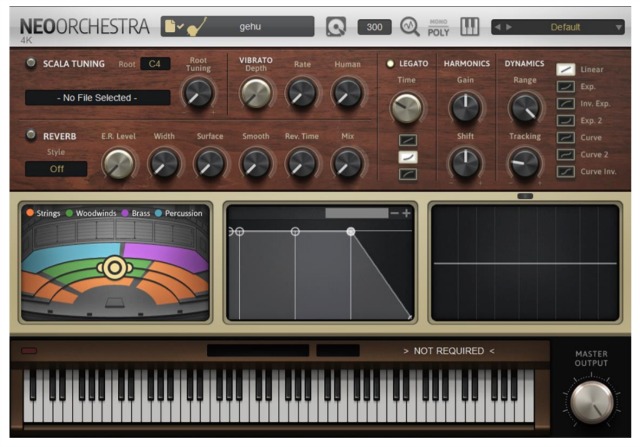640x447 pixels.
Task: Select the Exp. dynamics curve
Action: click(566, 87)
